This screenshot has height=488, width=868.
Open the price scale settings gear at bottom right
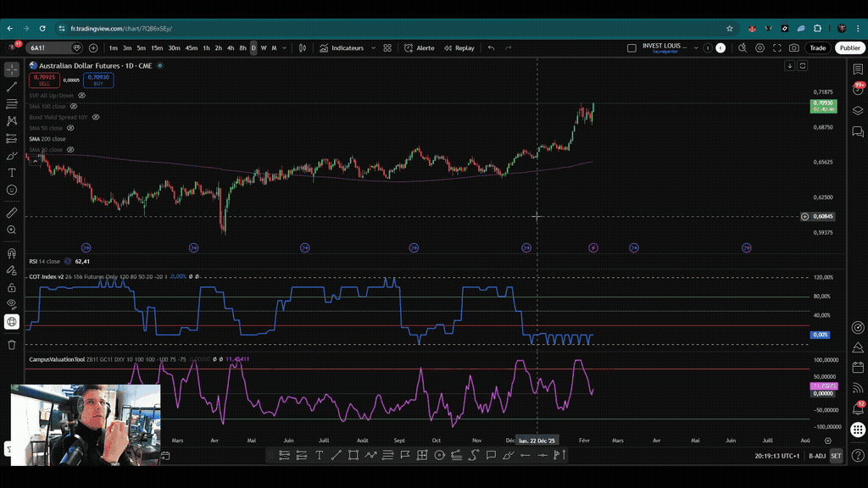coord(827,441)
